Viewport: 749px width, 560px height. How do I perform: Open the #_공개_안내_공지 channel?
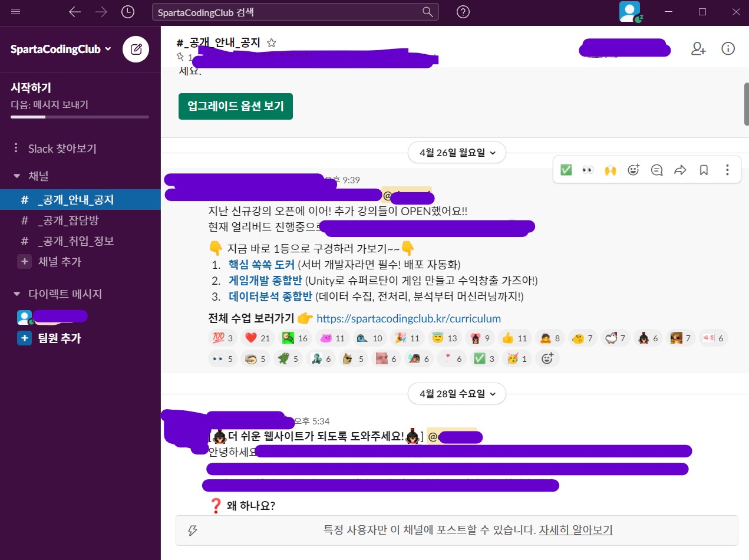80,200
